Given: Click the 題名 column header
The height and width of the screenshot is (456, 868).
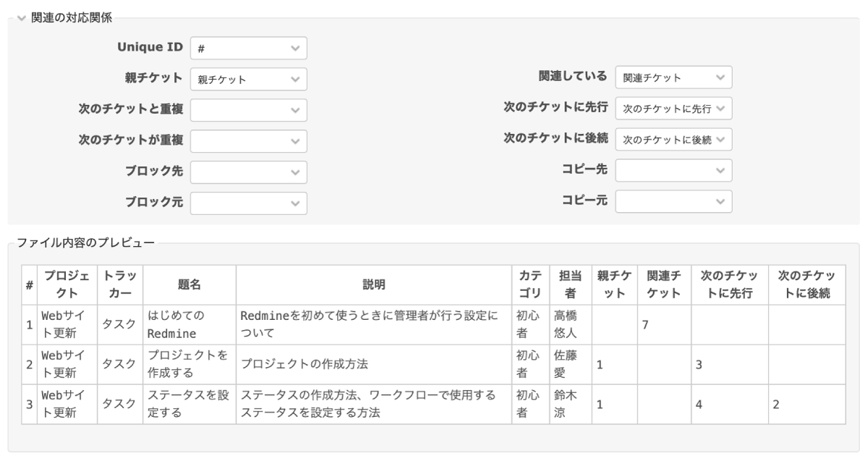Looking at the screenshot, I should [189, 285].
